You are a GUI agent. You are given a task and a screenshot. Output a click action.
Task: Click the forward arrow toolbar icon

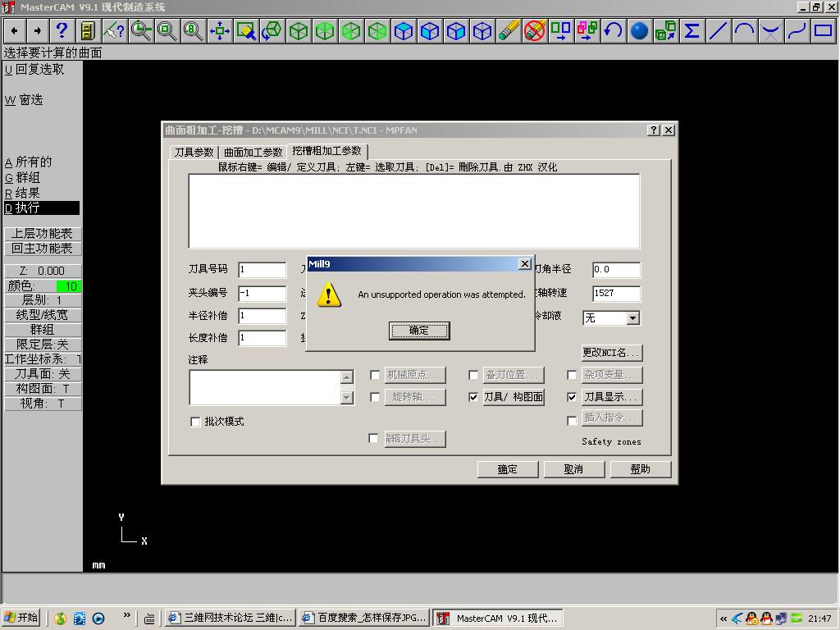coord(38,31)
